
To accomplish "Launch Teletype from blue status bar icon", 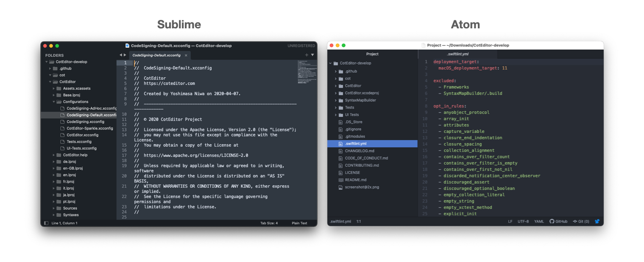I will tap(597, 221).
